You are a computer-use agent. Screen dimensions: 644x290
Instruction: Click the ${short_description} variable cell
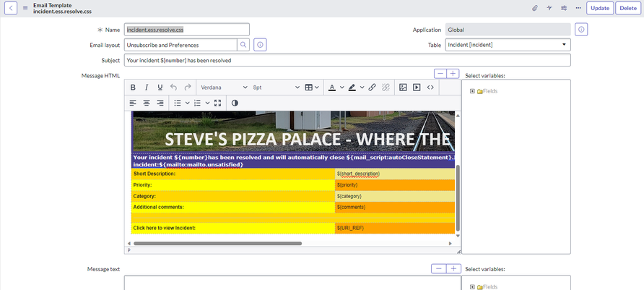tap(395, 174)
